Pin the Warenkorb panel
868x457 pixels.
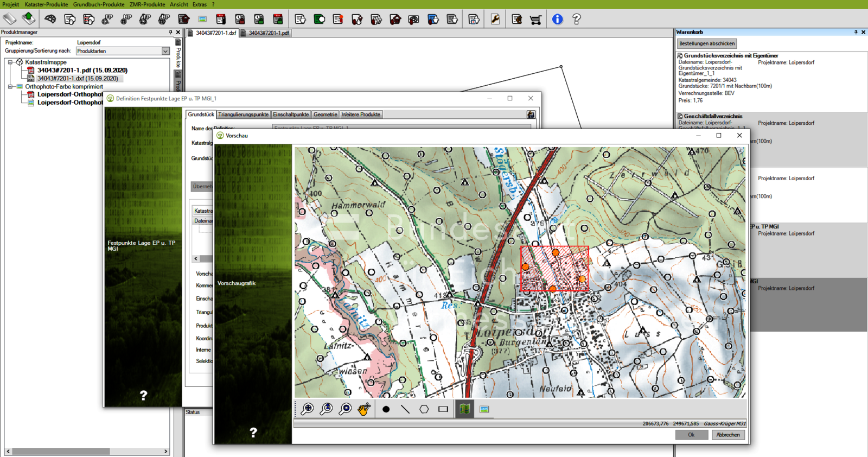click(856, 33)
